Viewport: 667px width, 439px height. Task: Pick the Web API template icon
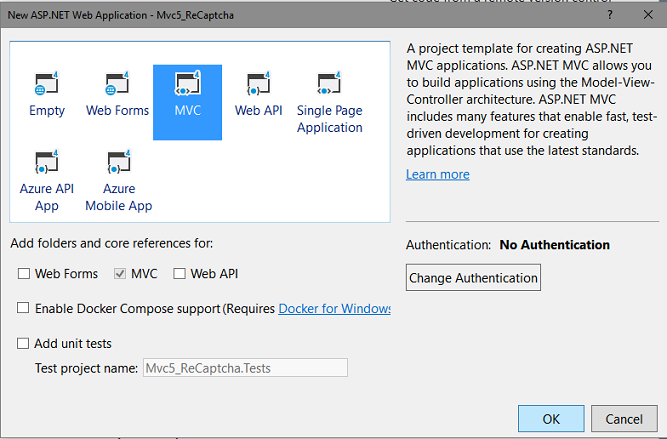(258, 83)
